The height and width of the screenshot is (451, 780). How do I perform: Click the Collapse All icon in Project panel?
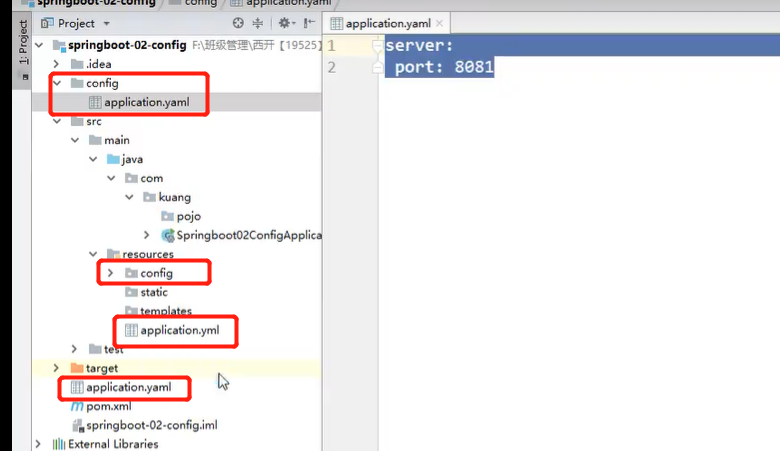258,23
